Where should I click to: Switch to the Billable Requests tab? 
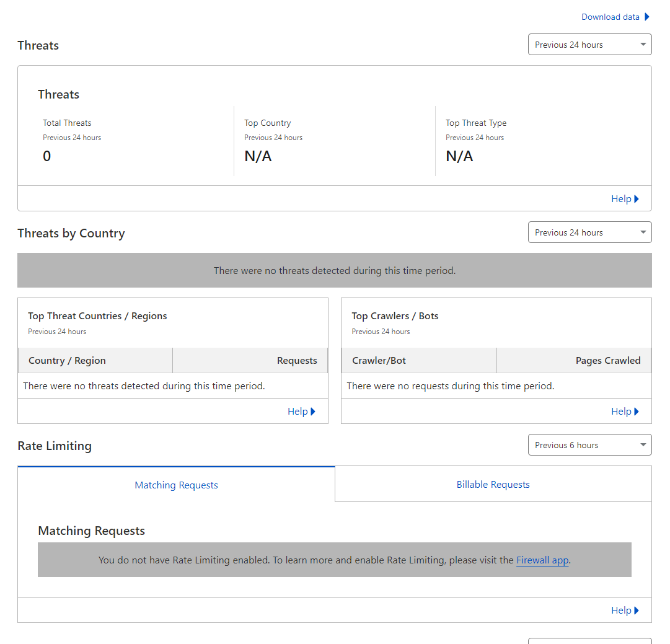[x=493, y=484]
